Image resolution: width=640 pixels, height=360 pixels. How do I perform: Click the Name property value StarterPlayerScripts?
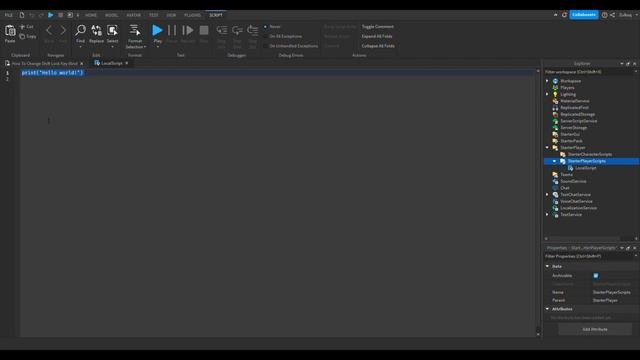point(611,292)
